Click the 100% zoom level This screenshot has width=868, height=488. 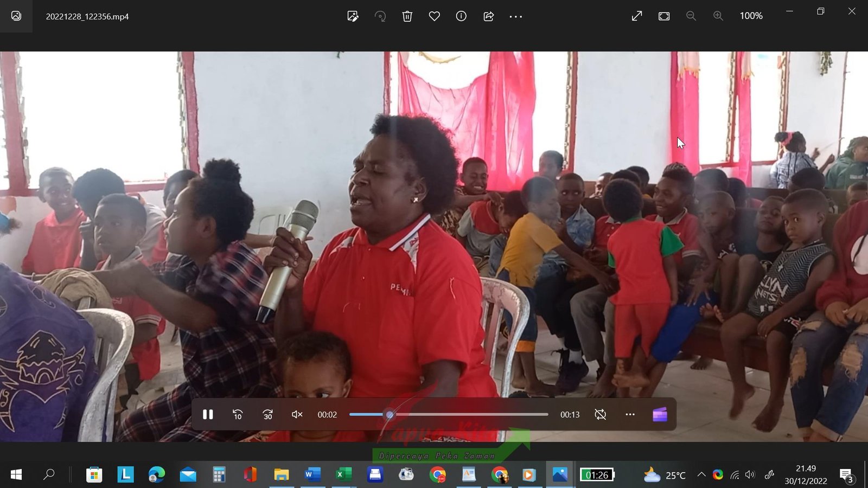point(751,16)
